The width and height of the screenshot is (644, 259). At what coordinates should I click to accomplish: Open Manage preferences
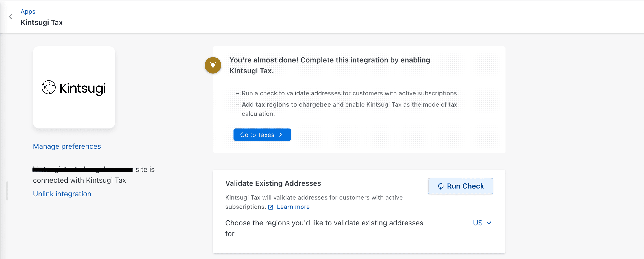[x=67, y=146]
